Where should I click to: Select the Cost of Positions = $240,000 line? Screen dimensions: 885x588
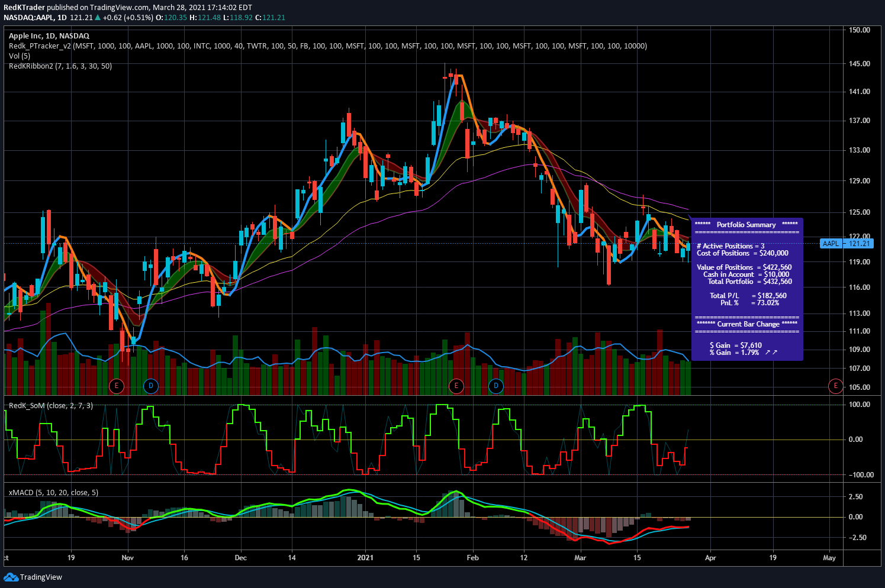[742, 253]
